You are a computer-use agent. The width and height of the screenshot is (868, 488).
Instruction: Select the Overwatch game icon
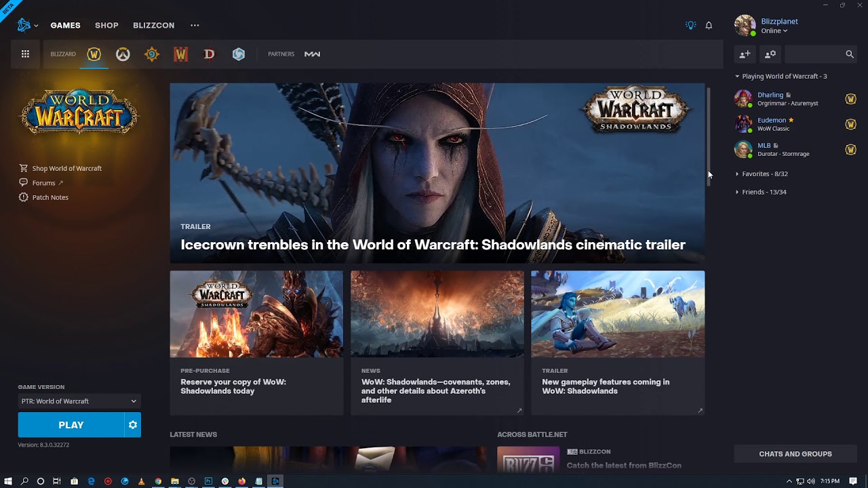(123, 54)
